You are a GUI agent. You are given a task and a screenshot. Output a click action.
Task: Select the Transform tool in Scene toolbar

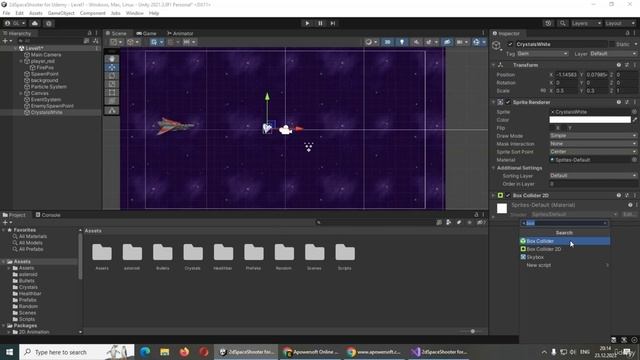click(111, 101)
